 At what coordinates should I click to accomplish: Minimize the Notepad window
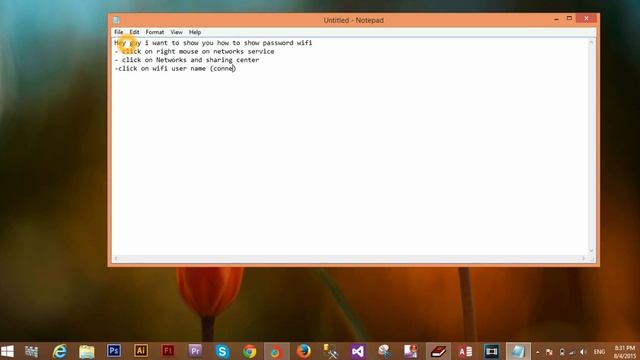click(x=556, y=19)
